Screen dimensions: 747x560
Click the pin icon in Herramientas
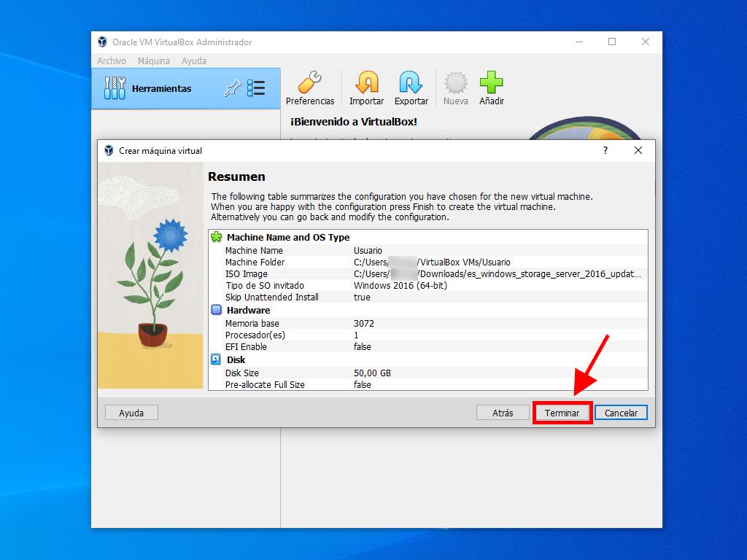tap(232, 89)
